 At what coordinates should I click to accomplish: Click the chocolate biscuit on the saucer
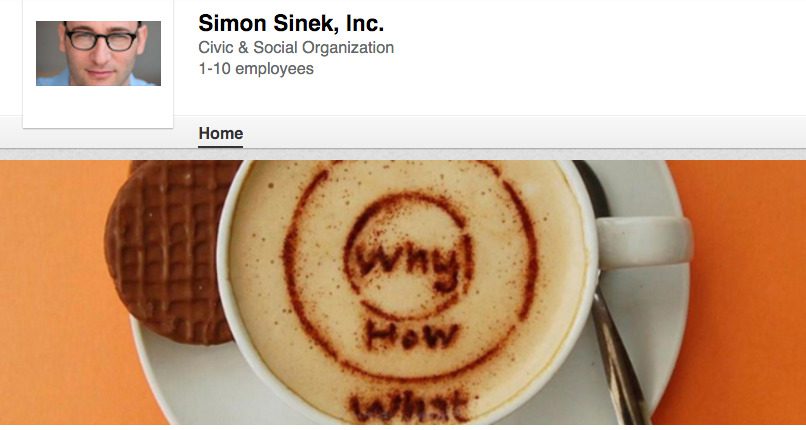coord(168,252)
